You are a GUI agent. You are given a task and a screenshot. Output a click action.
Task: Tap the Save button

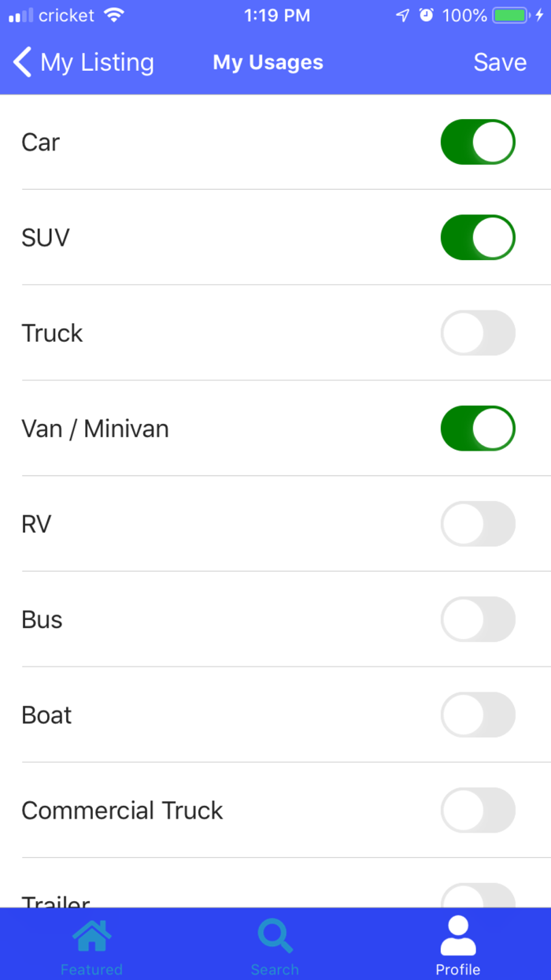pyautogui.click(x=500, y=62)
